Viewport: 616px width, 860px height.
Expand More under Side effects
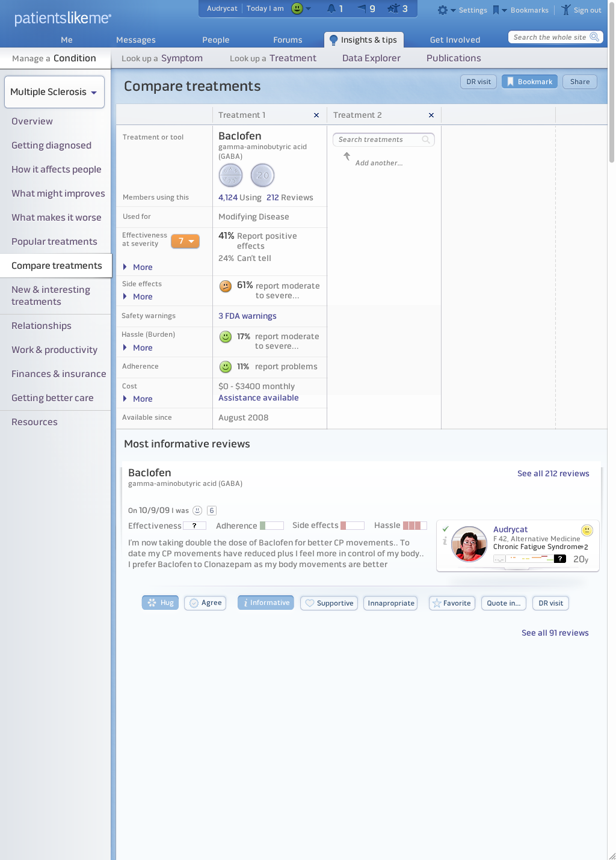[x=138, y=296]
